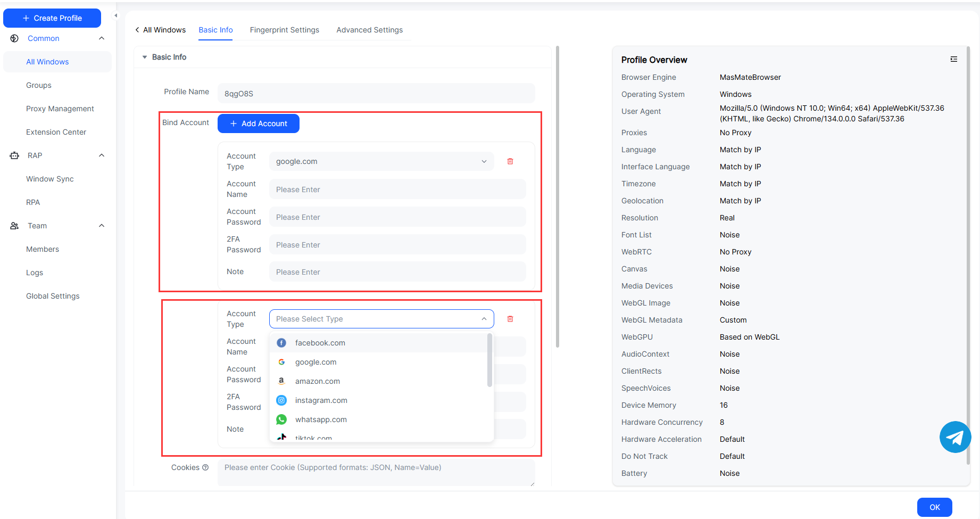Screen dimensions: 980x519
Task: Choose facebook.com from the type list
Action: coord(320,343)
